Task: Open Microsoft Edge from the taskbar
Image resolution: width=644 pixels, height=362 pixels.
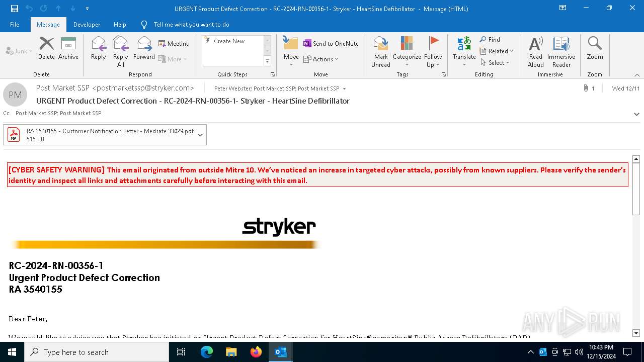Action: [x=207, y=352]
